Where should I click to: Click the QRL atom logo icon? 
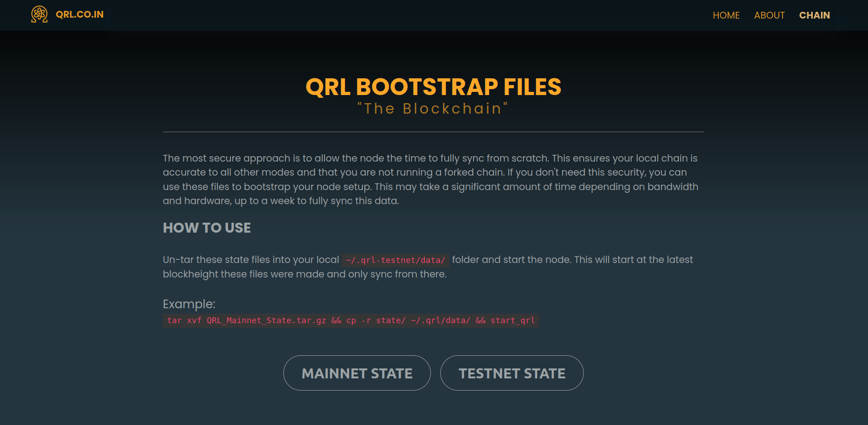pyautogui.click(x=39, y=14)
